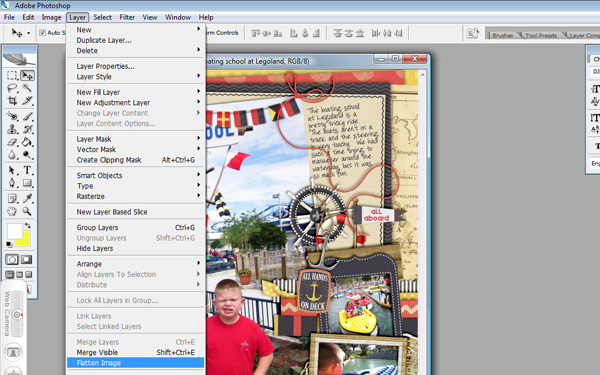Click the Go to Bridge icon

(472, 33)
